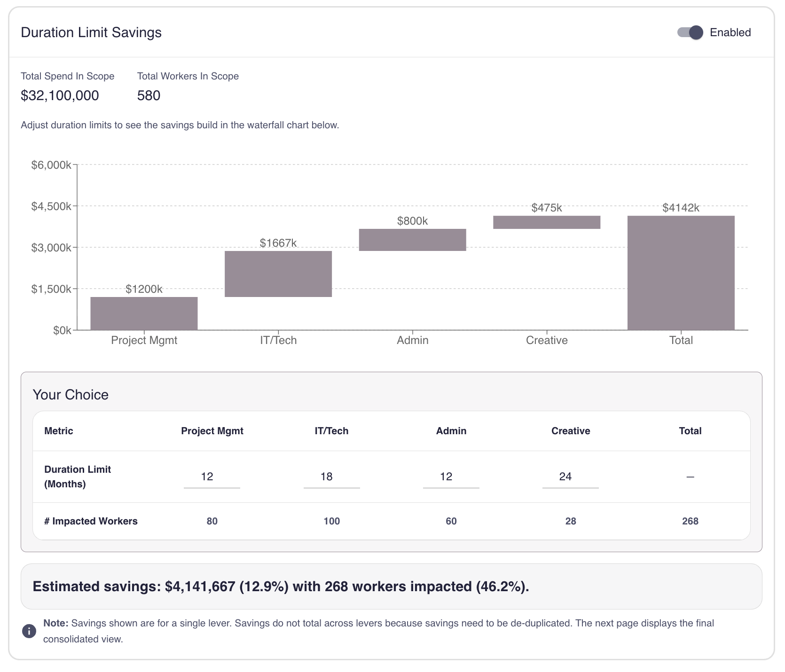Click the Project Mgmt waterfall bar
The width and height of the screenshot is (785, 672).
144,313
